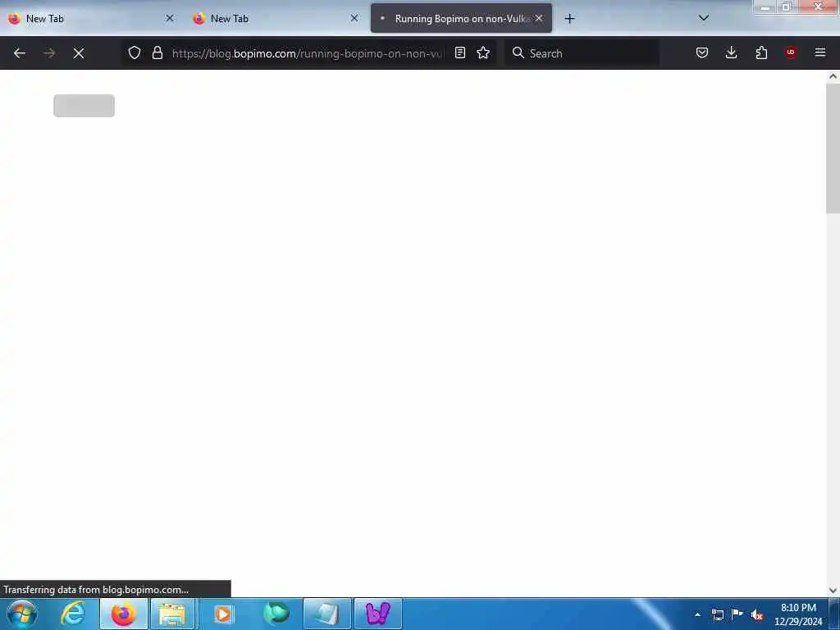Click the muted volume tray icon
The height and width of the screenshot is (630, 840).
[757, 614]
